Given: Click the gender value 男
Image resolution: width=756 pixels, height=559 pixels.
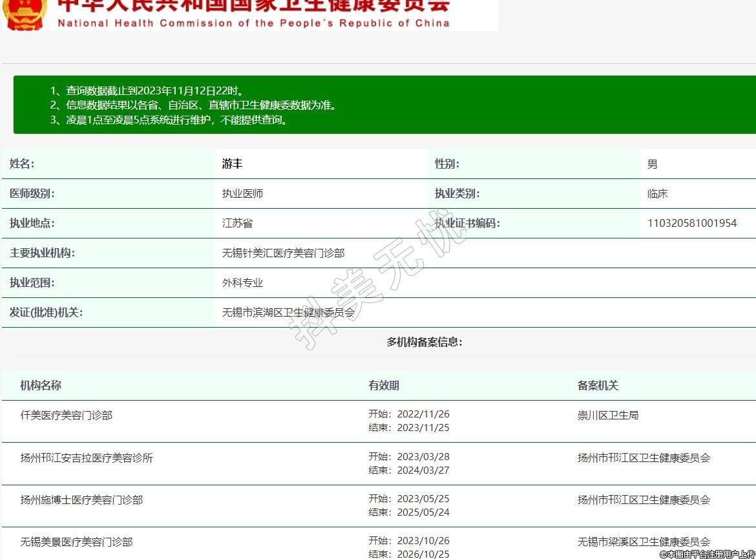Looking at the screenshot, I should [x=652, y=164].
